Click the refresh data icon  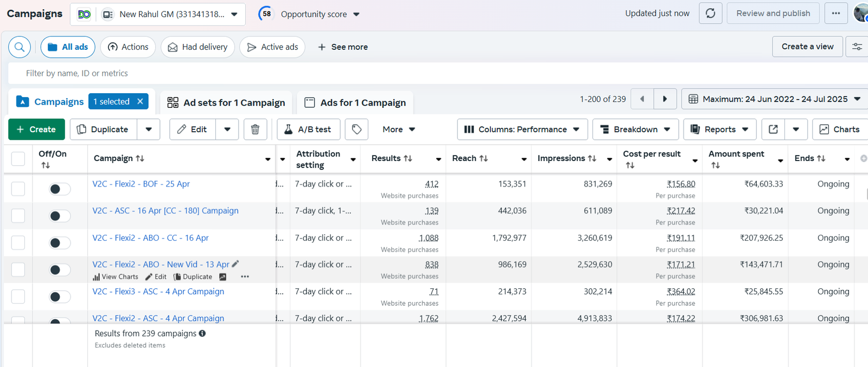[x=710, y=14]
